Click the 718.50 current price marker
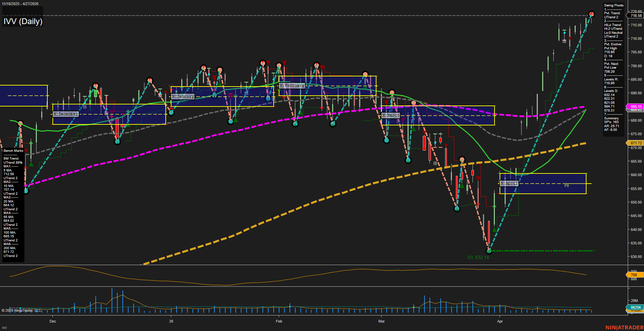 pyautogui.click(x=636, y=16)
